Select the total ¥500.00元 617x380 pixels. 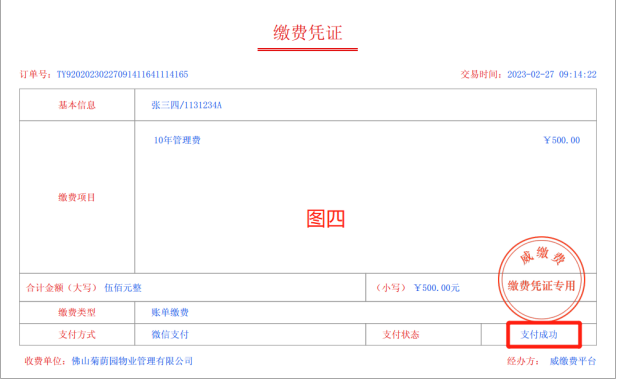[x=437, y=288]
